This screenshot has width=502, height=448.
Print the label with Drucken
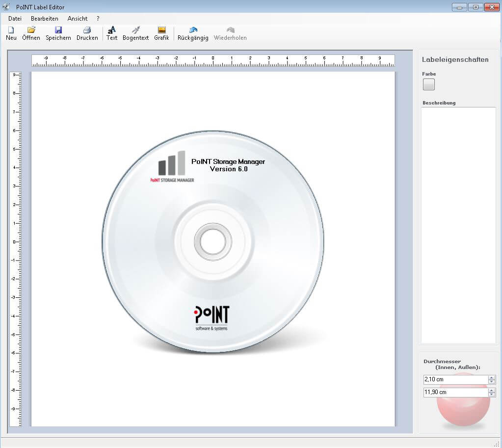pyautogui.click(x=87, y=33)
